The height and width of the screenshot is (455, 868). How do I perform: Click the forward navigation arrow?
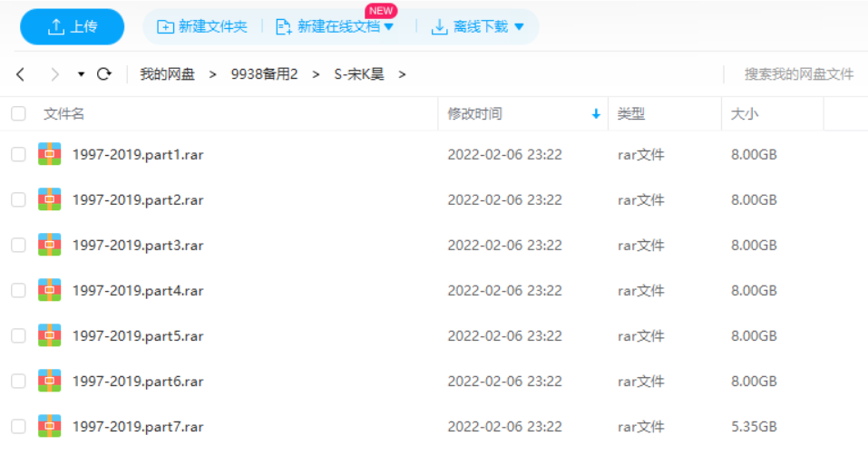54,74
